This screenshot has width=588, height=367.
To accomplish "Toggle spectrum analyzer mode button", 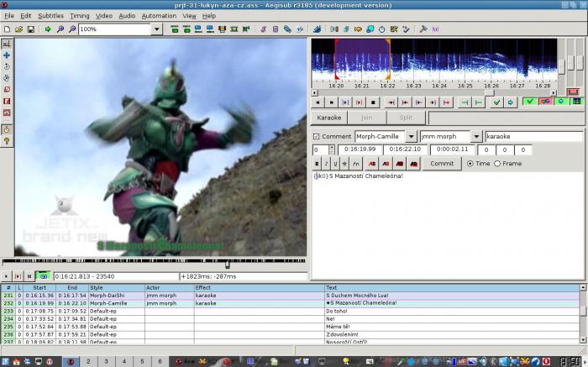I will (577, 102).
